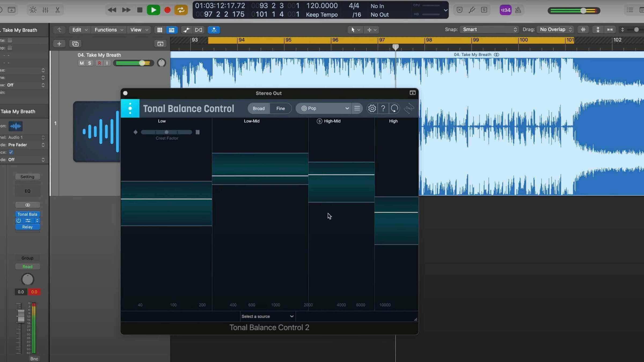This screenshot has height=362, width=644.
Task: Click the reset circular arrow icon
Action: coord(394,108)
